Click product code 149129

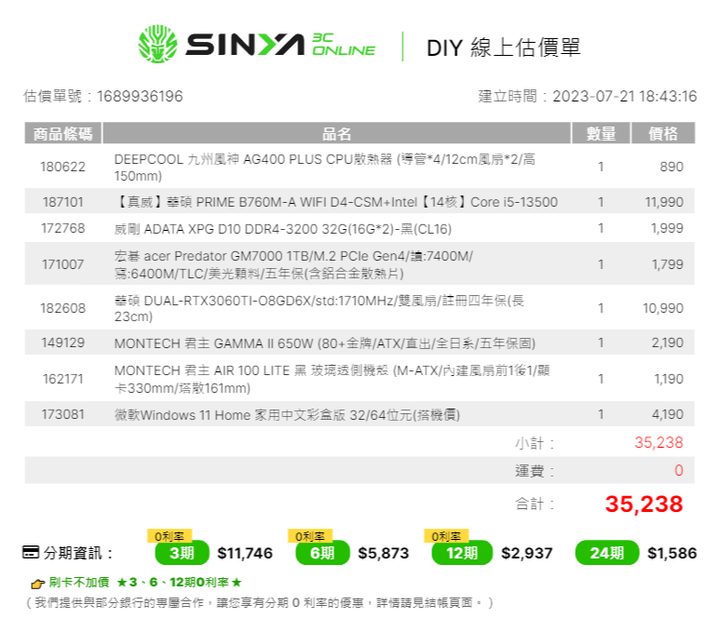point(63,342)
